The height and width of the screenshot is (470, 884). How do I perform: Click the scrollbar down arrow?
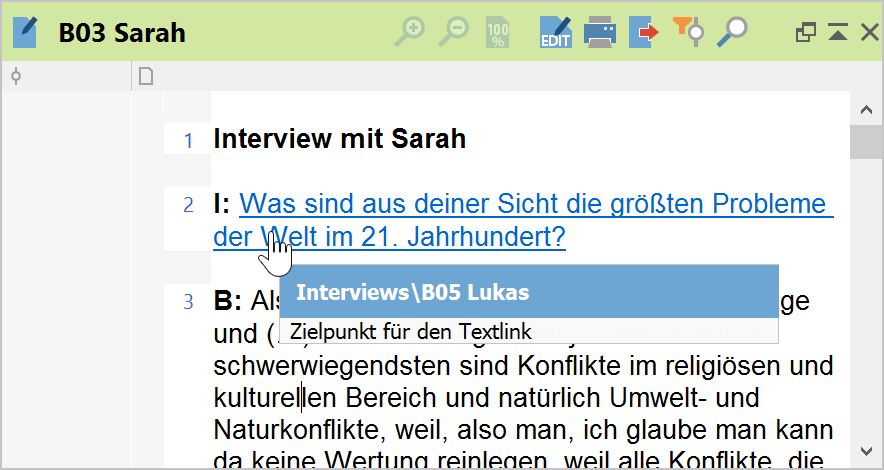tap(867, 451)
